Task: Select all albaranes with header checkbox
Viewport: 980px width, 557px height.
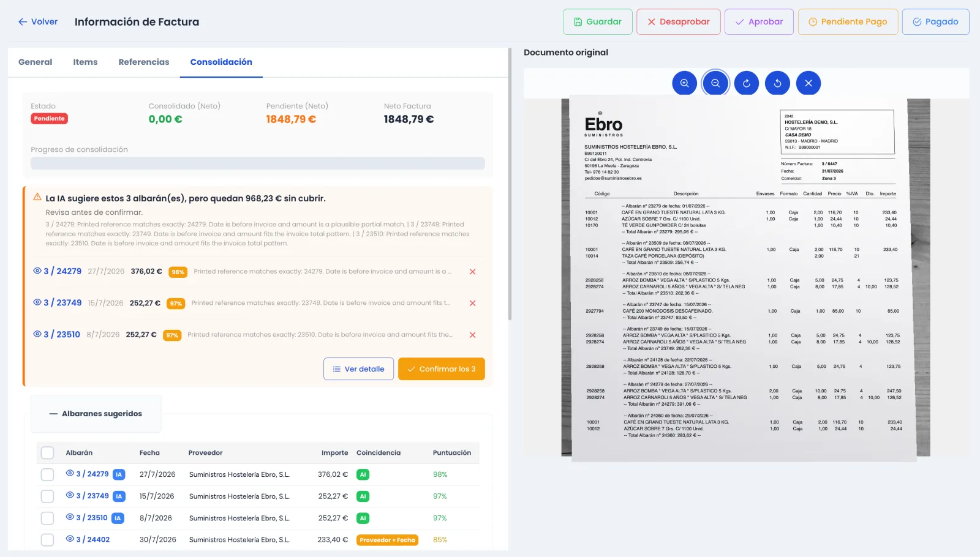Action: pos(47,453)
